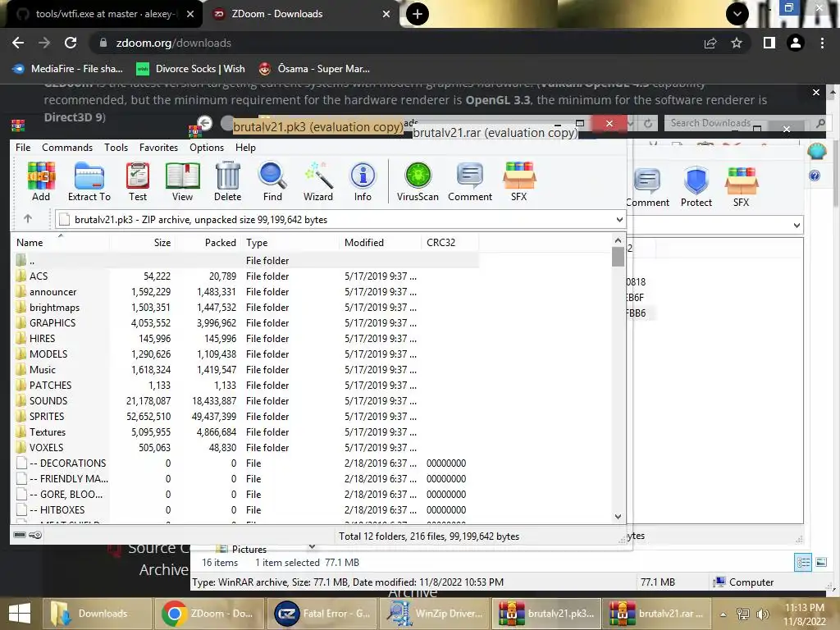This screenshot has height=630, width=840.
Task: Click the Search Downloads field
Action: coord(739,123)
